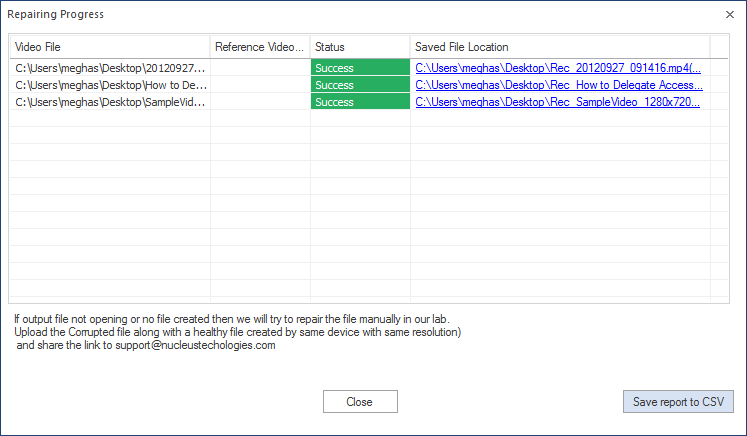The width and height of the screenshot is (747, 436).
Task: Click Success status of 20120927 file
Action: 360,68
